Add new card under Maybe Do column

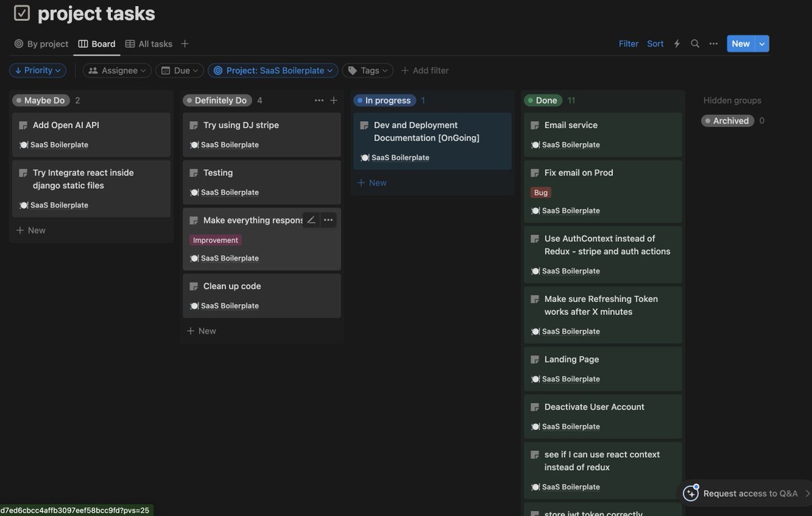[31, 230]
